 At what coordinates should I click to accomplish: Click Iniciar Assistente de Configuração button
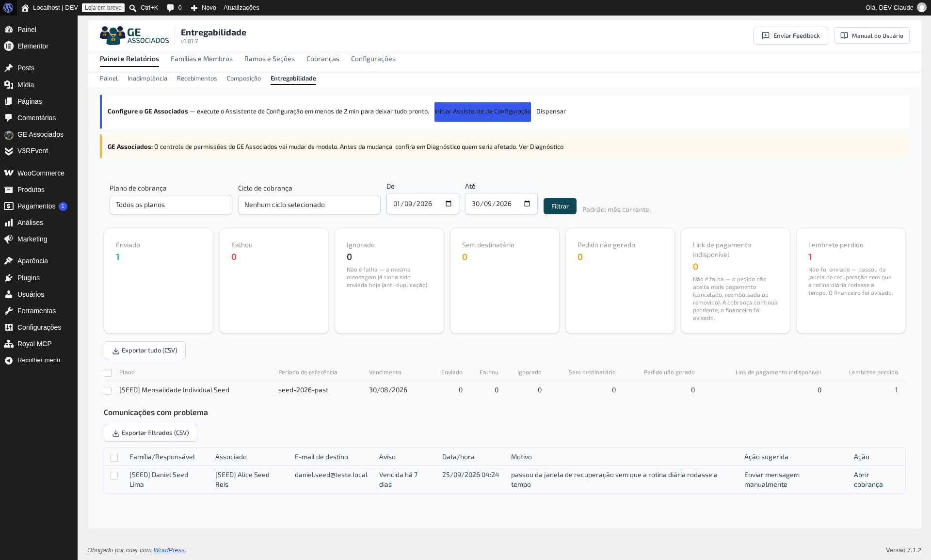point(482,112)
